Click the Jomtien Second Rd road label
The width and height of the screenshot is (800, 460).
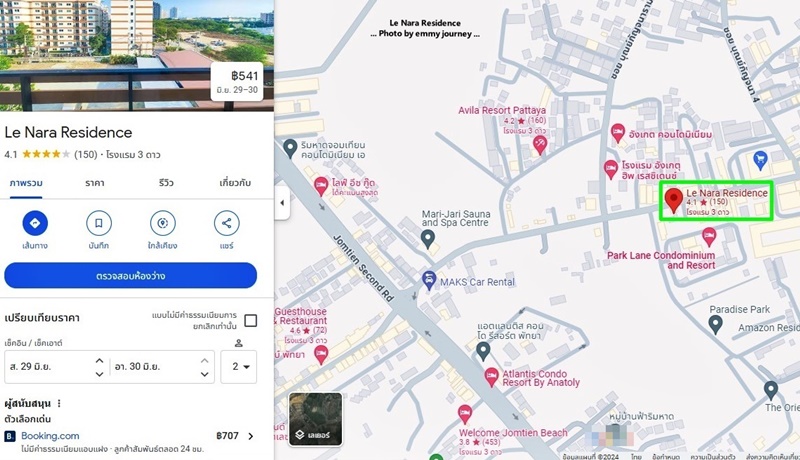pyautogui.click(x=363, y=268)
